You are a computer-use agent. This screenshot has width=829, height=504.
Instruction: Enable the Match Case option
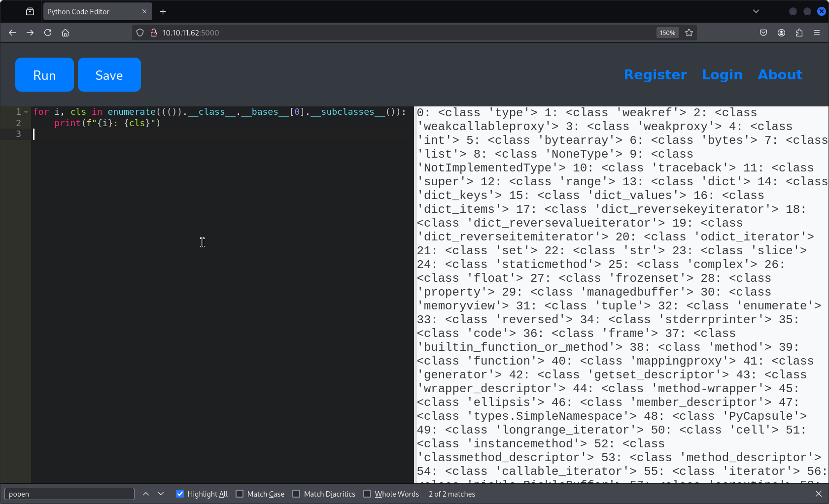tap(240, 494)
